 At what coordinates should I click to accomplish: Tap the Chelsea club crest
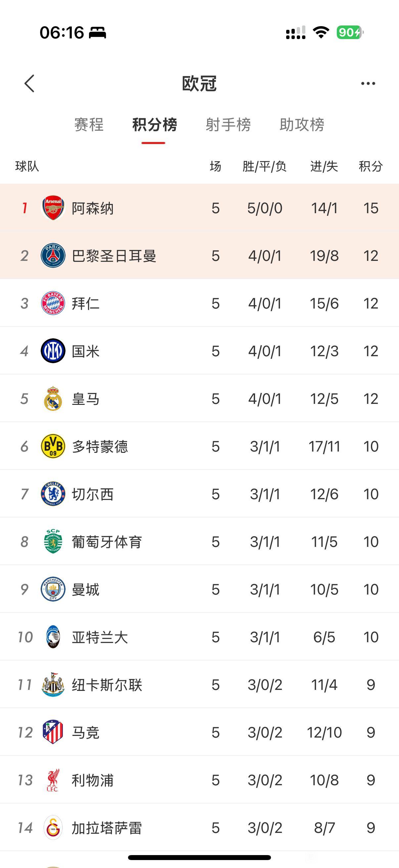click(x=53, y=494)
